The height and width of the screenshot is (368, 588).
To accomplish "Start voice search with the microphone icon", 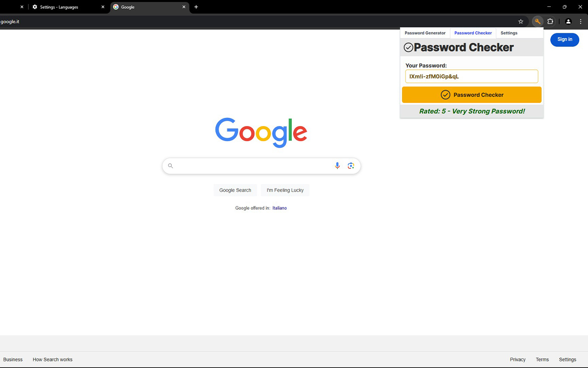I will (x=337, y=165).
